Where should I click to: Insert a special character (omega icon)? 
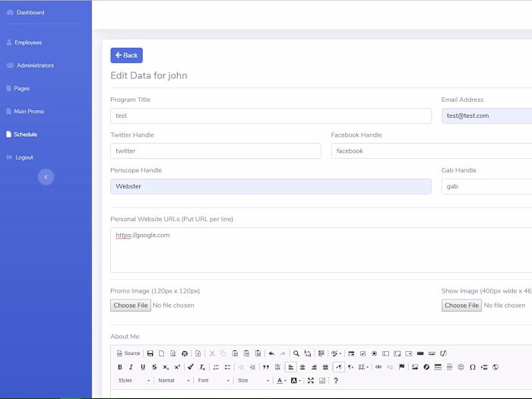pyautogui.click(x=472, y=367)
